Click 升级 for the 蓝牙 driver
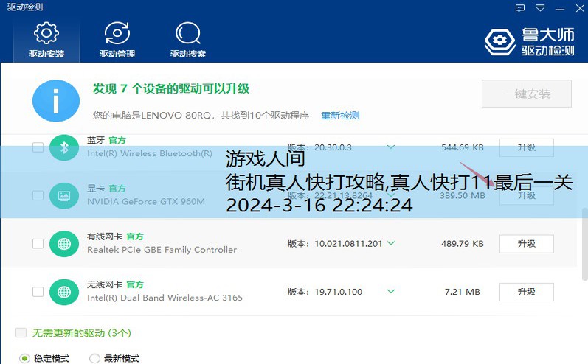This screenshot has height=364, width=588. [527, 147]
